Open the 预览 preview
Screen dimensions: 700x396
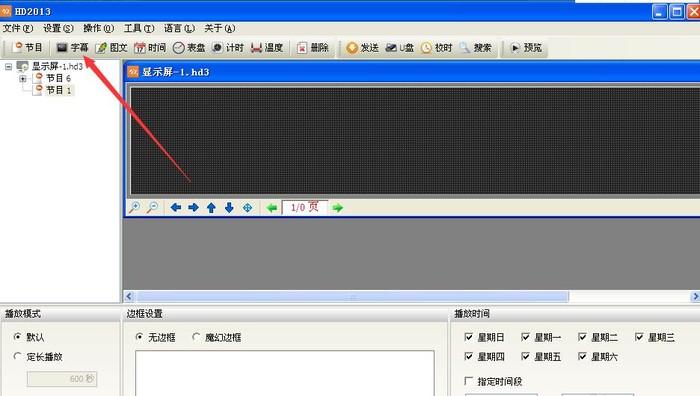[x=526, y=47]
